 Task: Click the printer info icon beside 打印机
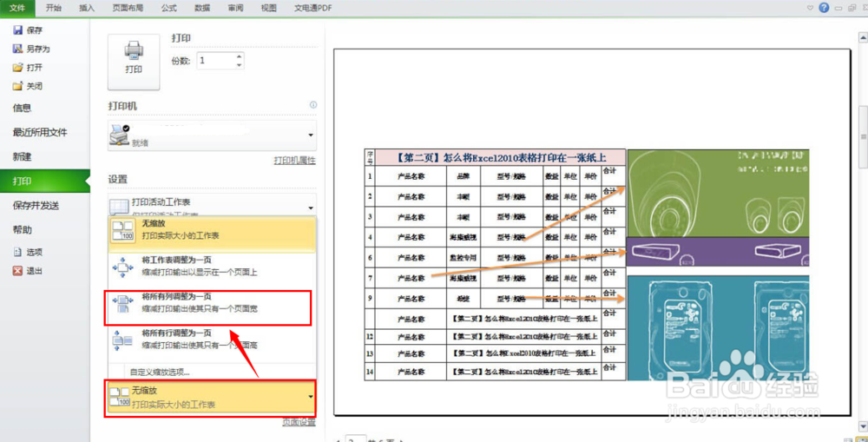(313, 105)
